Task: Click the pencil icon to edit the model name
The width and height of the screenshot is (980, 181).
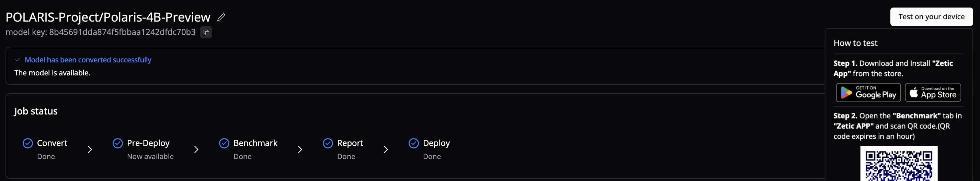Action: tap(221, 17)
